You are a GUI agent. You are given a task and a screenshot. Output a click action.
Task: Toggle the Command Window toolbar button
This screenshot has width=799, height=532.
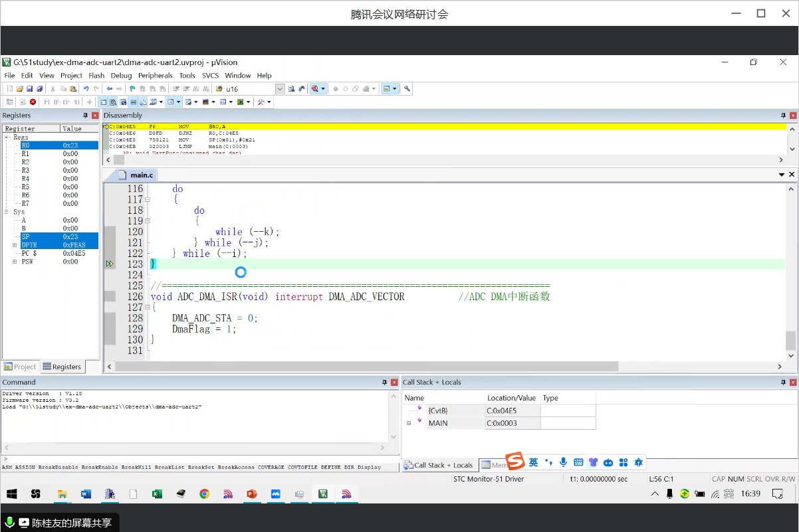click(x=103, y=102)
